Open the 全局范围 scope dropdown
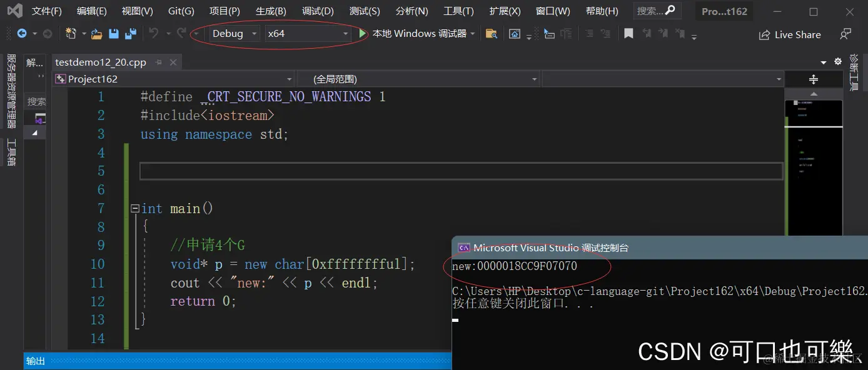868x370 pixels. coord(417,79)
